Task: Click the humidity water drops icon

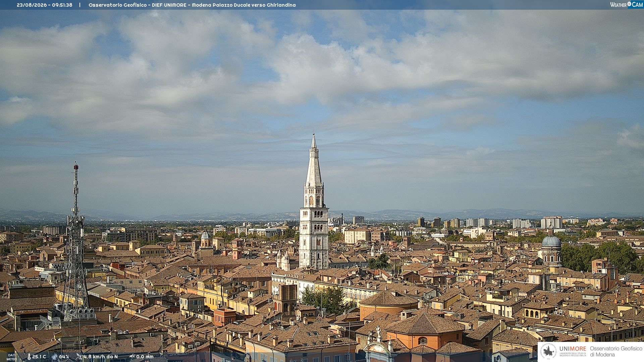Action: [55, 357]
